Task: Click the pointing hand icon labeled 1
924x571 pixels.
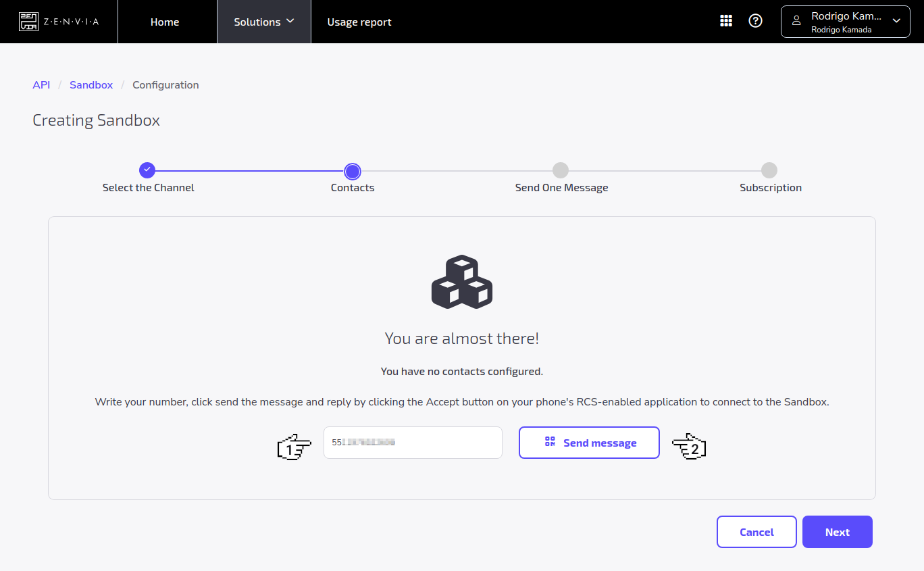Action: (294, 446)
